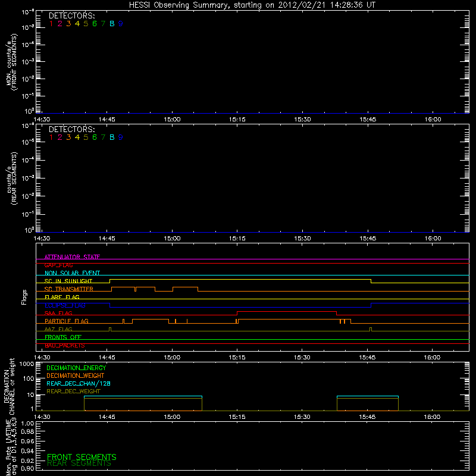Click red detector 1 in front segments legend
The image size is (476, 476).
click(51, 24)
